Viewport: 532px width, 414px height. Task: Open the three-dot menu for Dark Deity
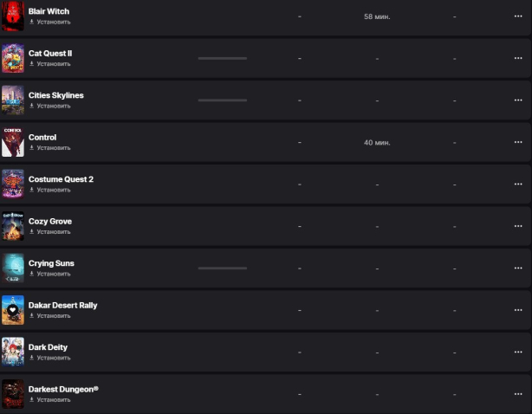pos(518,352)
